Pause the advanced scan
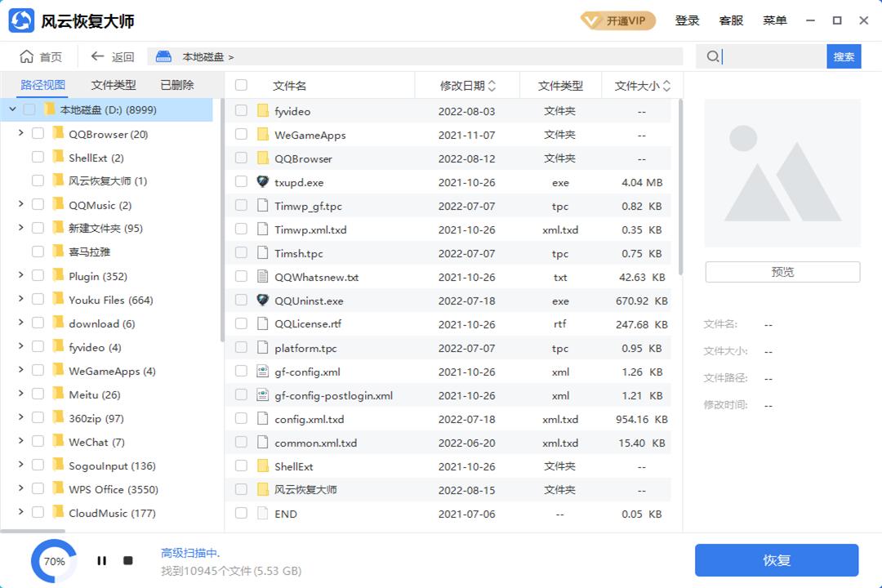 click(102, 560)
